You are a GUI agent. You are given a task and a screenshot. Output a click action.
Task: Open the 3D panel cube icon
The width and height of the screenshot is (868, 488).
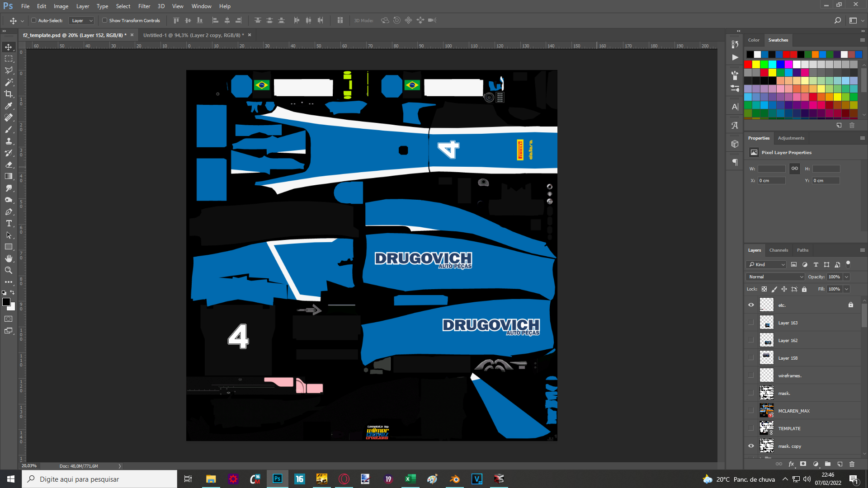[735, 144]
